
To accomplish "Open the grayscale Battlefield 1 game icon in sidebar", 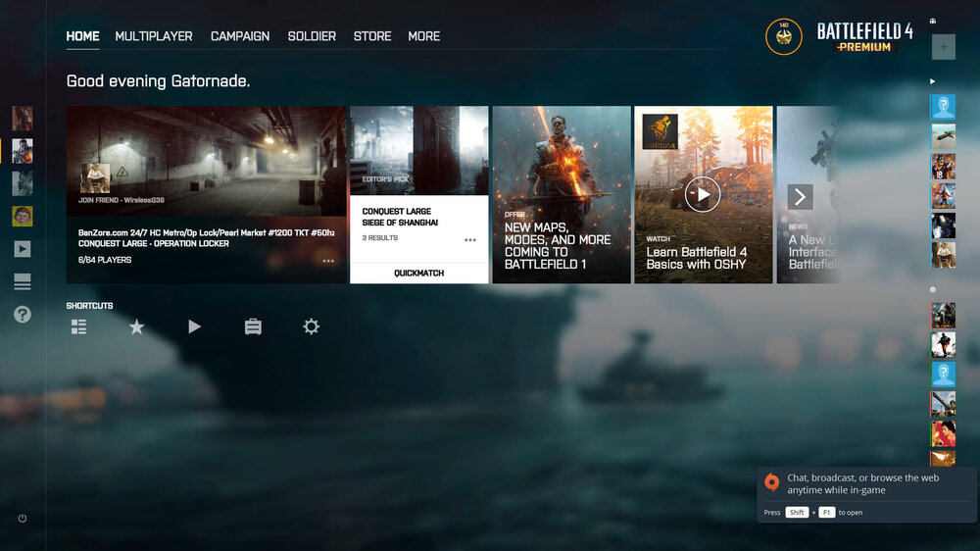I will 23,184.
